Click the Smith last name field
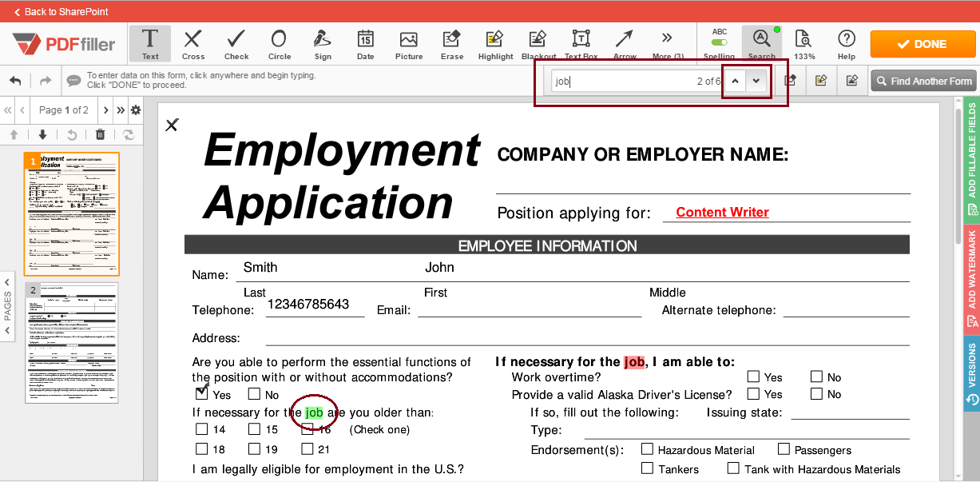980x482 pixels. 260,267
